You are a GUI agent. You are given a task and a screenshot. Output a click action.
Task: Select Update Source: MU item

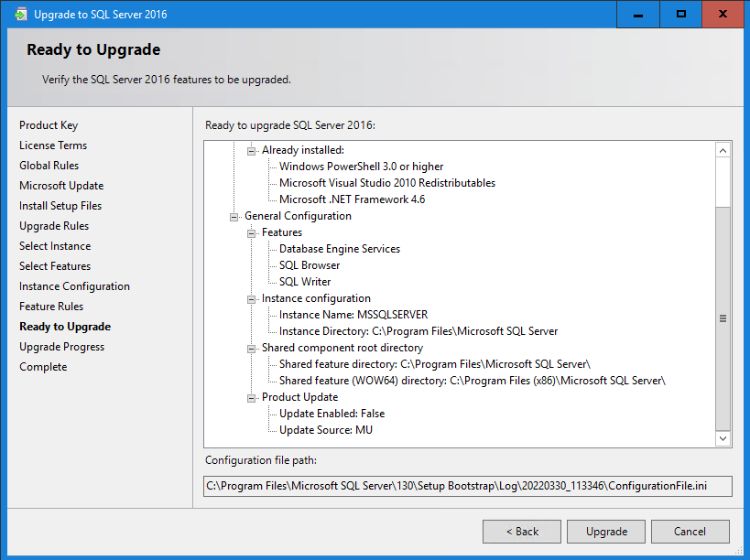click(326, 430)
